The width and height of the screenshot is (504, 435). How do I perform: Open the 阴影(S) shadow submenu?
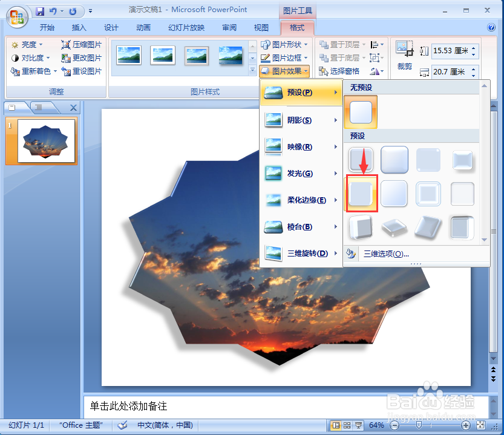301,120
